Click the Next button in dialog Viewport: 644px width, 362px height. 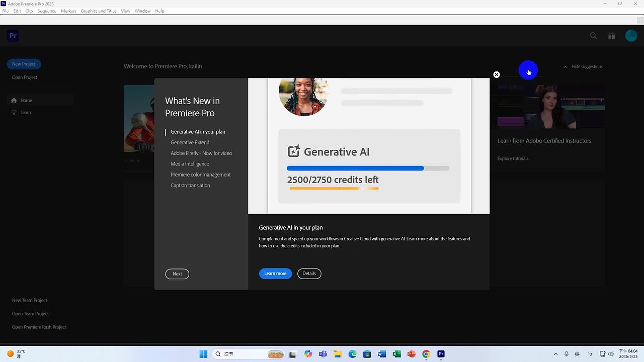[177, 274]
